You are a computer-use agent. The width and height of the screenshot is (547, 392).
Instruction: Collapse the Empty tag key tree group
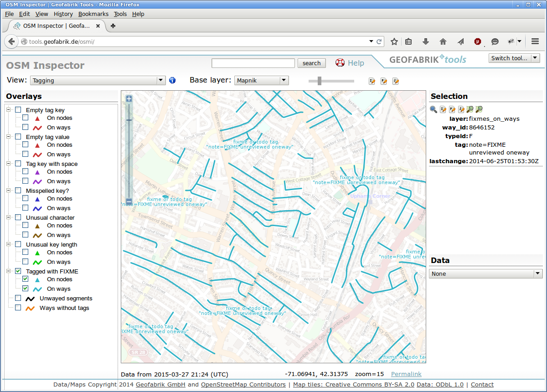pyautogui.click(x=8, y=110)
